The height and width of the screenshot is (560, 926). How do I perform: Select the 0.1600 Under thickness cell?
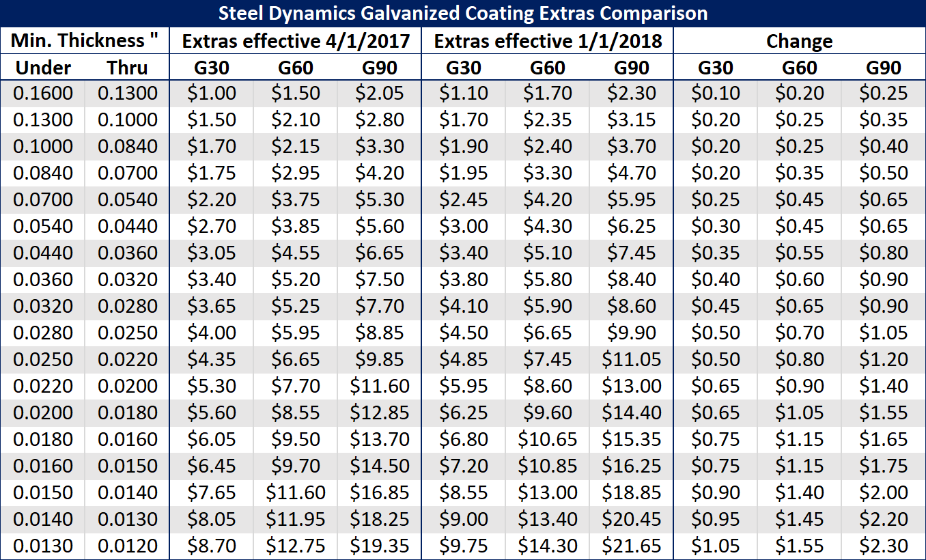click(x=43, y=94)
